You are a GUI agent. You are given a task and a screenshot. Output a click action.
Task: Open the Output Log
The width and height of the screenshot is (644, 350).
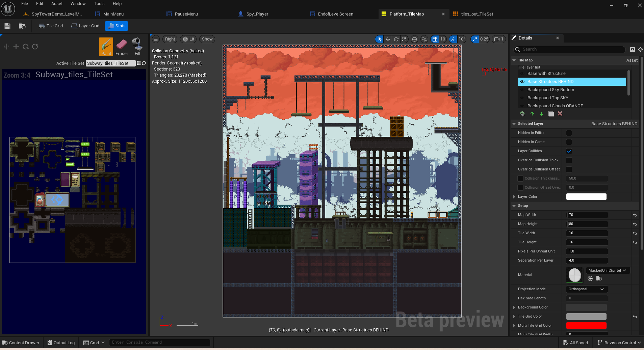coord(61,343)
